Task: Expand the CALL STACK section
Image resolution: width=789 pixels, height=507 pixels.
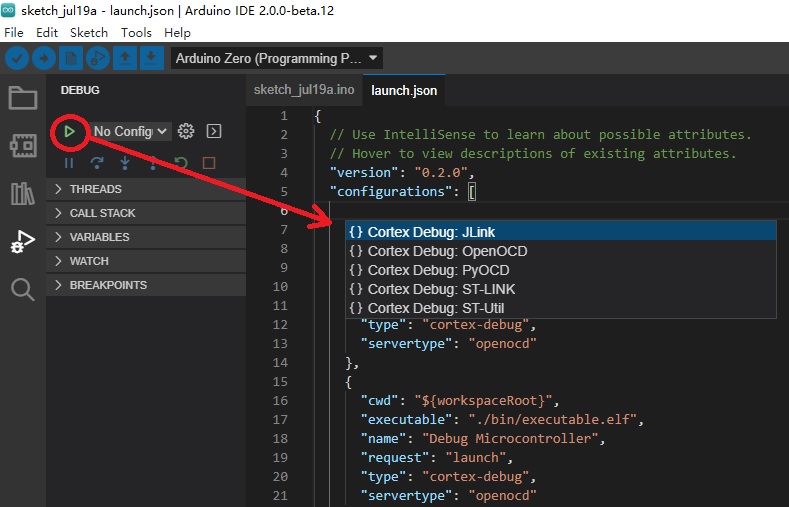Action: pyautogui.click(x=146, y=213)
